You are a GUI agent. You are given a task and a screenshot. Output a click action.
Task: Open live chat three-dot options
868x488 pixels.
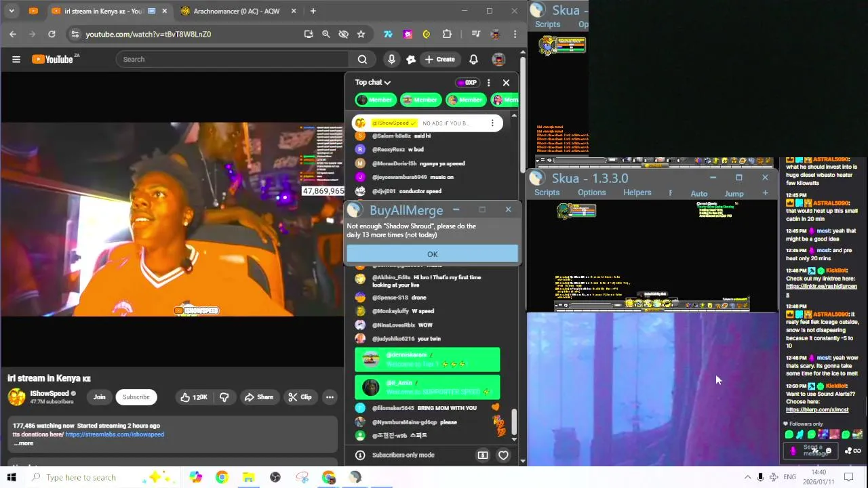pos(488,82)
